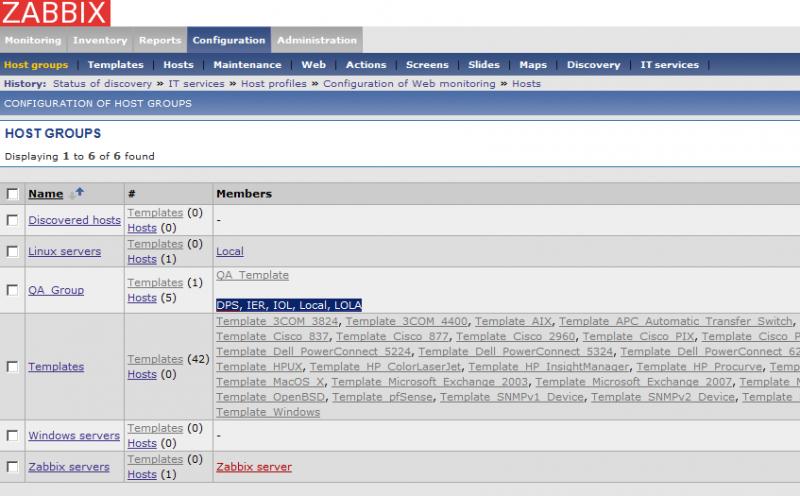Open Maps submenu item
This screenshot has width=800, height=496.
[533, 65]
